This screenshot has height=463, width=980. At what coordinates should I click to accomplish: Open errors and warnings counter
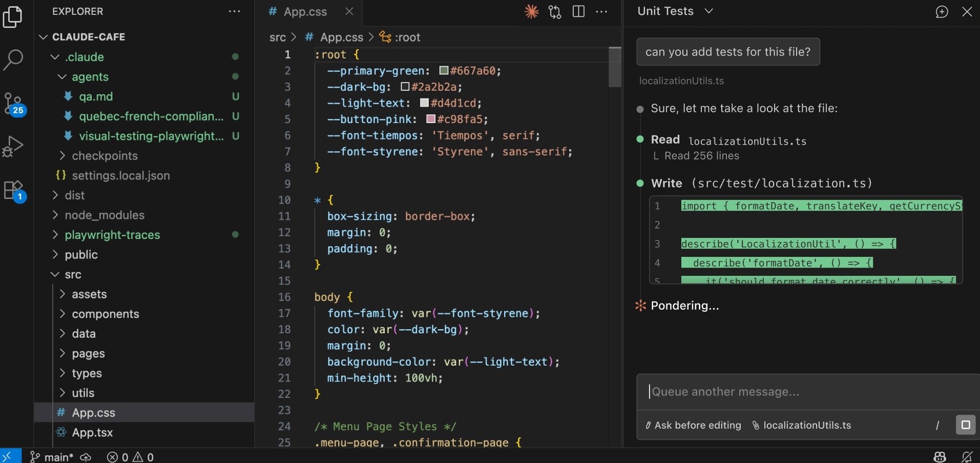pos(130,456)
